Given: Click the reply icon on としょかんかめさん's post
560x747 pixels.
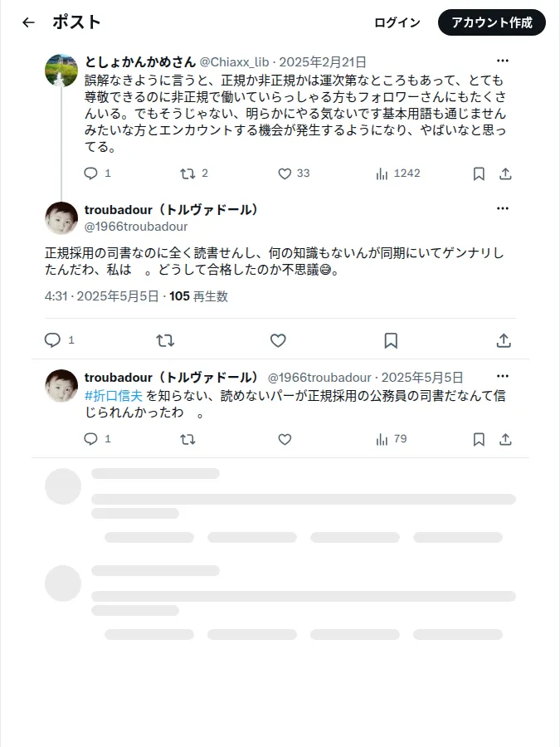Looking at the screenshot, I should pyautogui.click(x=90, y=173).
